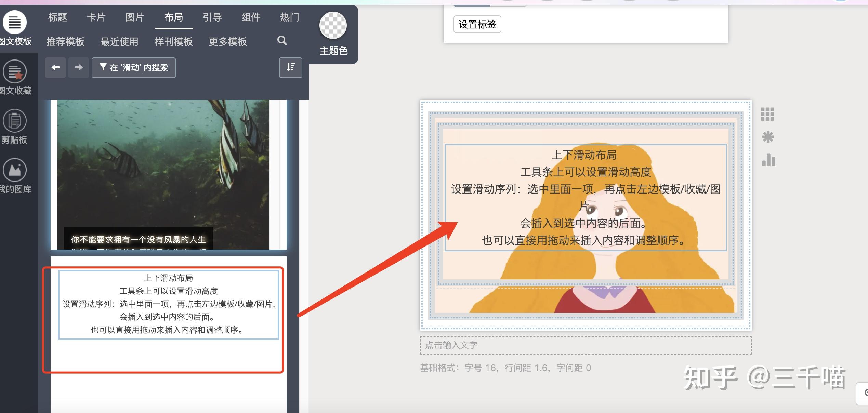Click the bar chart icon beside the editor
Viewport: 868px width, 413px height.
tap(768, 160)
